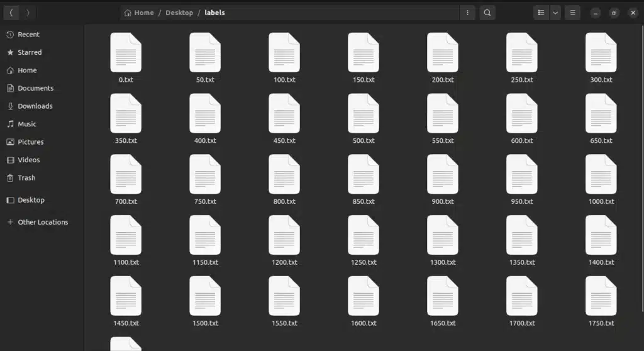The width and height of the screenshot is (644, 351).
Task: Jump to Desktop in the path bar
Action: coord(179,13)
